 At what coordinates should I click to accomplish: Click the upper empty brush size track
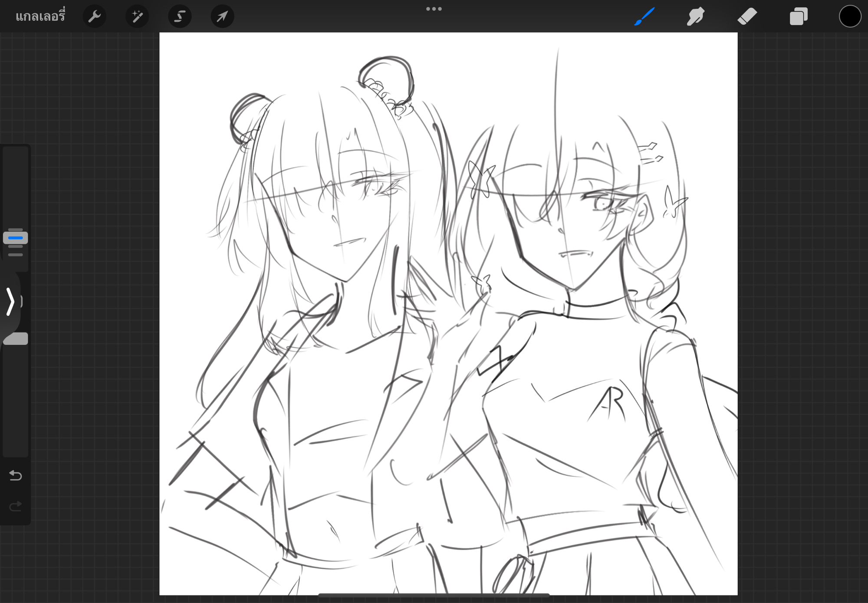(x=16, y=187)
